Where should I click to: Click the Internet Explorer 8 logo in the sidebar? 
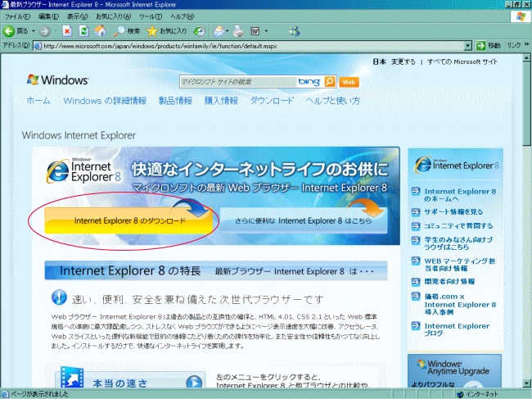click(x=457, y=165)
